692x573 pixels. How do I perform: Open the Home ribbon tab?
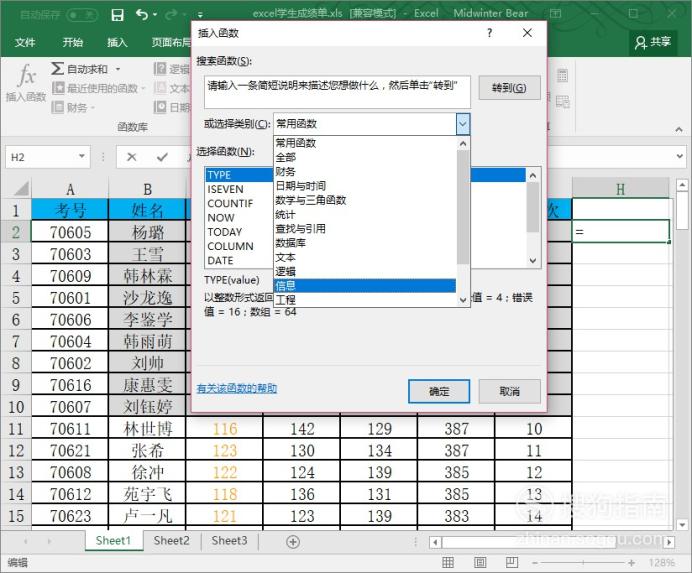coord(72,42)
